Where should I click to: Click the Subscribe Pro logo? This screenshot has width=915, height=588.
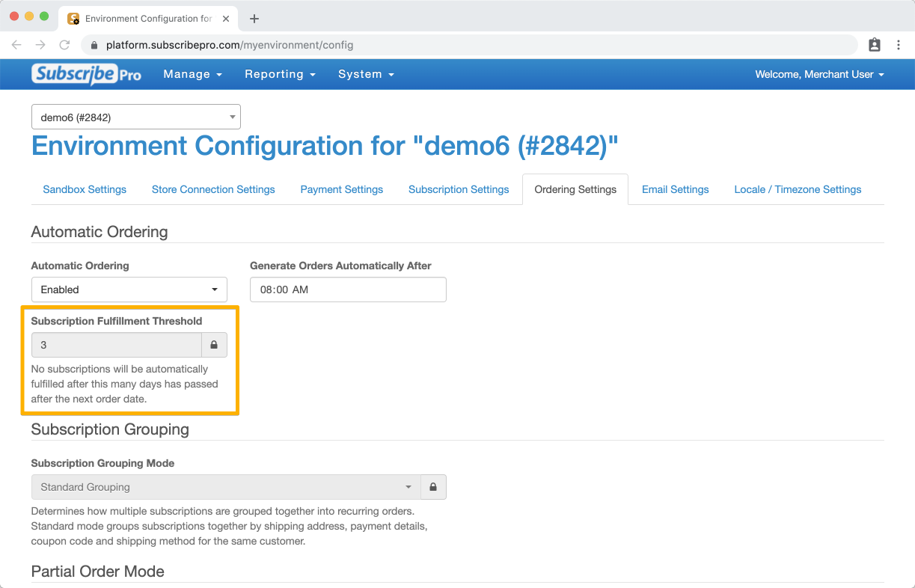pos(86,74)
